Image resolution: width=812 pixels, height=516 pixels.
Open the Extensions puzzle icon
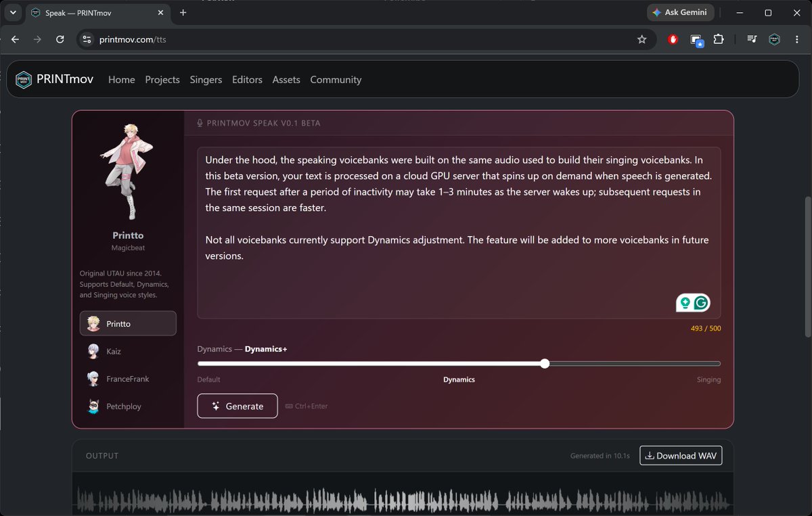click(719, 39)
